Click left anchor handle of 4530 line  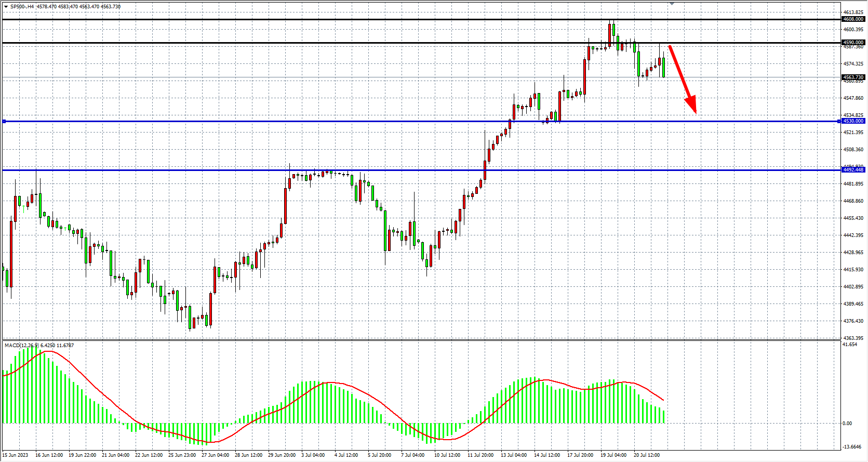coord(4,122)
